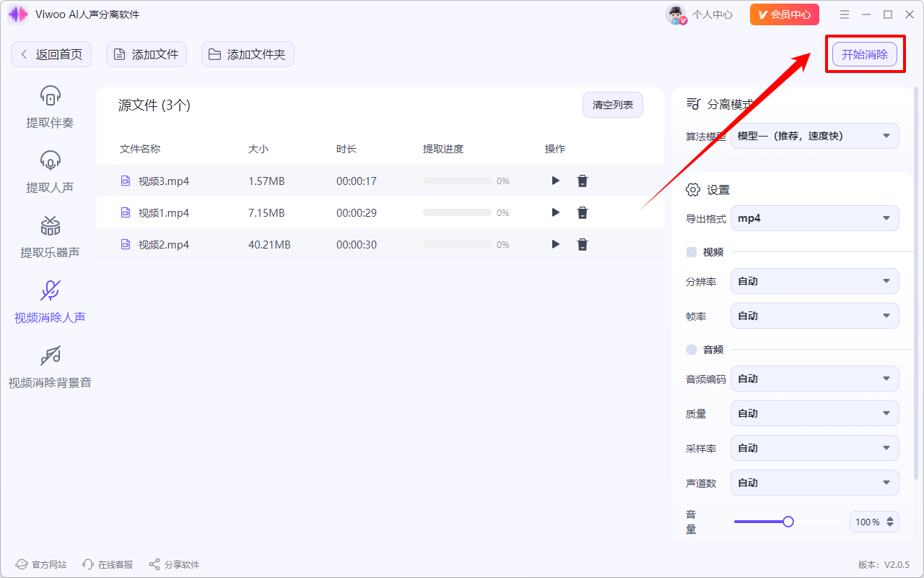Delete 视频1.mp4 from the list

click(583, 212)
